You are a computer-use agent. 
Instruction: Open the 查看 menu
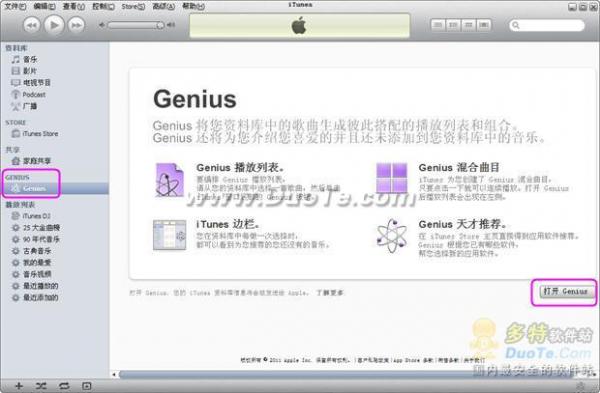click(74, 6)
